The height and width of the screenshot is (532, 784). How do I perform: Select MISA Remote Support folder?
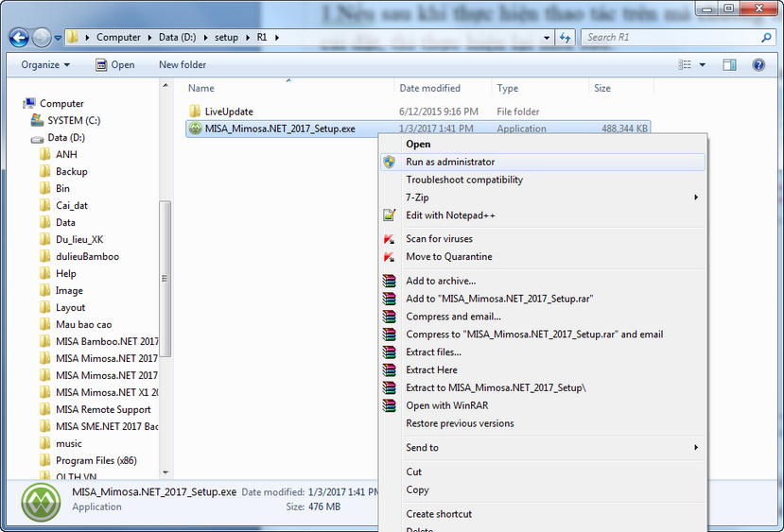point(95,409)
